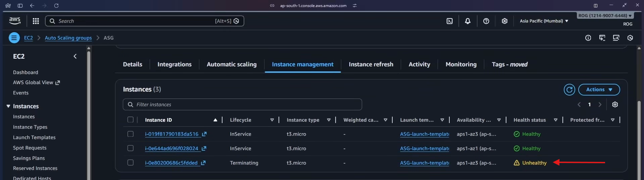The width and height of the screenshot is (644, 180).
Task: Collapse the Instances section in sidebar
Action: (8, 106)
